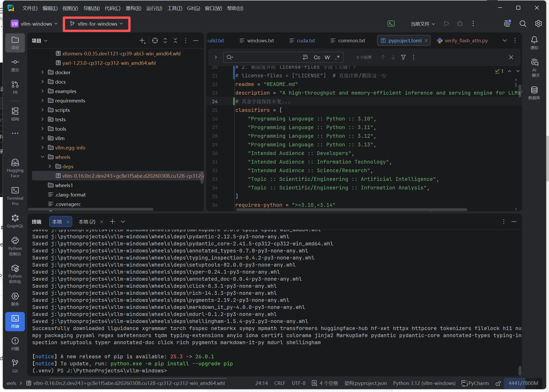Open the Pull Requests panel
Screen dimensions: 549x392
tap(15, 87)
